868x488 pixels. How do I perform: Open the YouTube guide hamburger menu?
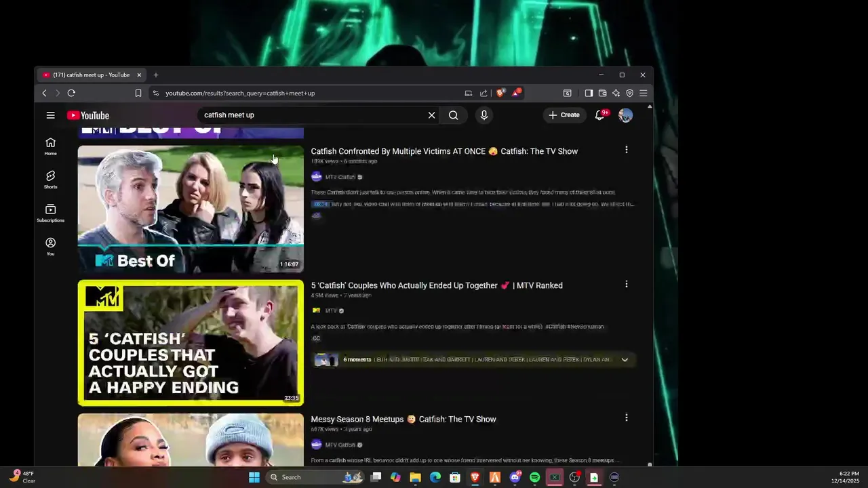[x=50, y=115]
